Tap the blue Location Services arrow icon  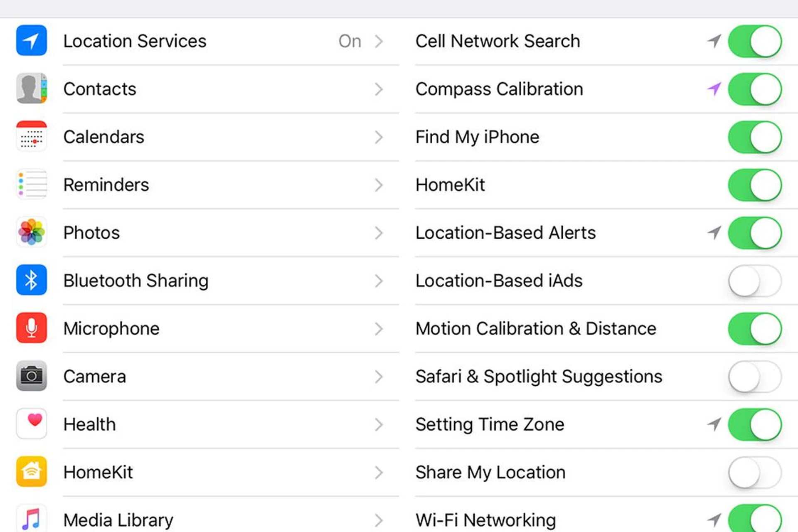coord(31,41)
